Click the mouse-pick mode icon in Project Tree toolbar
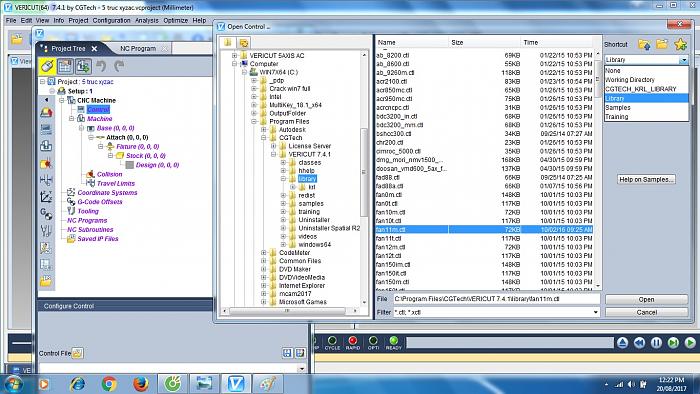Image resolution: width=700 pixels, height=394 pixels. (x=47, y=66)
